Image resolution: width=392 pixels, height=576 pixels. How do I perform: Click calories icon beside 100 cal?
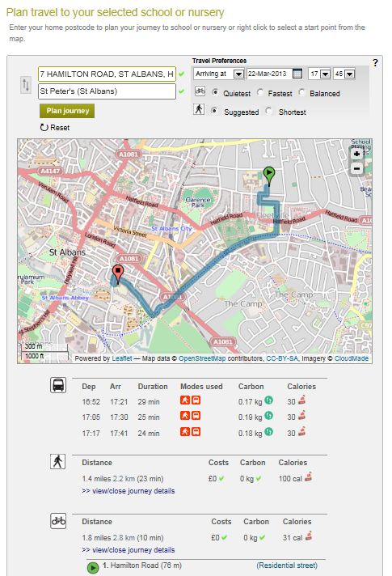click(308, 476)
